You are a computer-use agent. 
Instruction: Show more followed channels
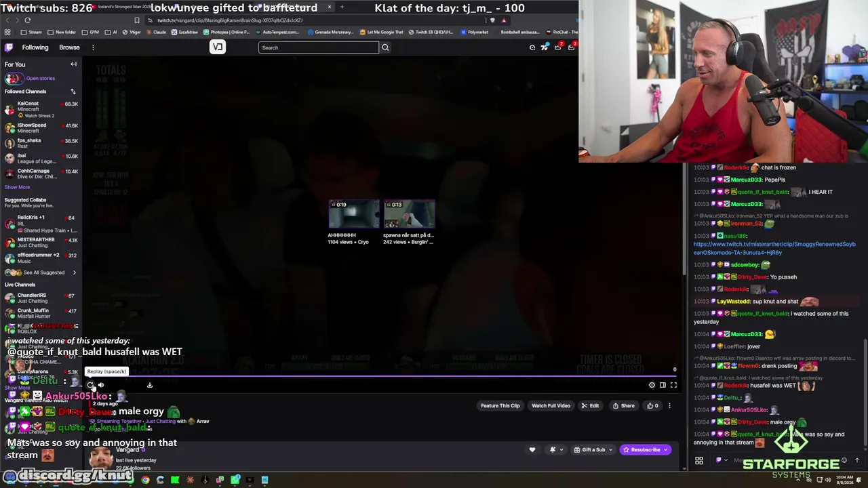click(17, 187)
